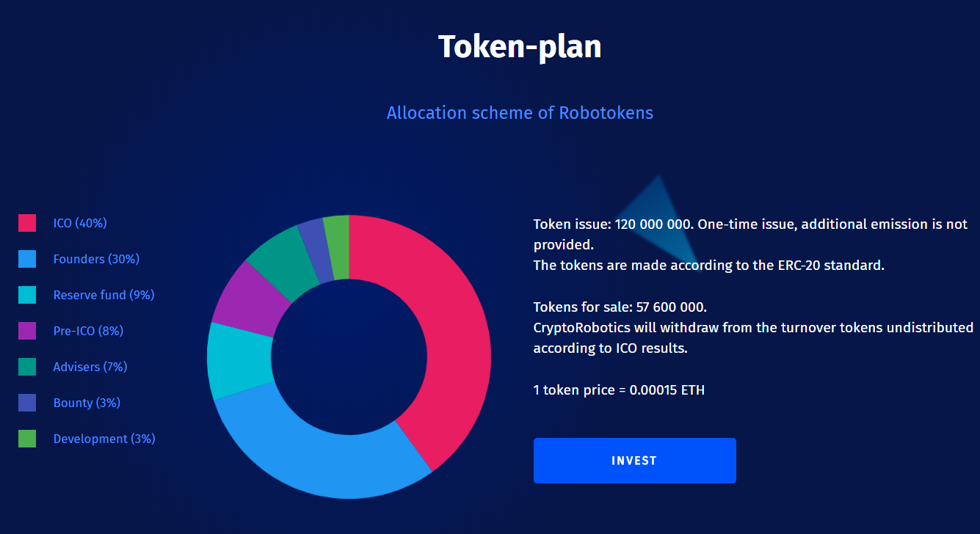Screen dimensions: 980x534
Task: Select the Advisers (7%) legend label
Action: [x=90, y=367]
